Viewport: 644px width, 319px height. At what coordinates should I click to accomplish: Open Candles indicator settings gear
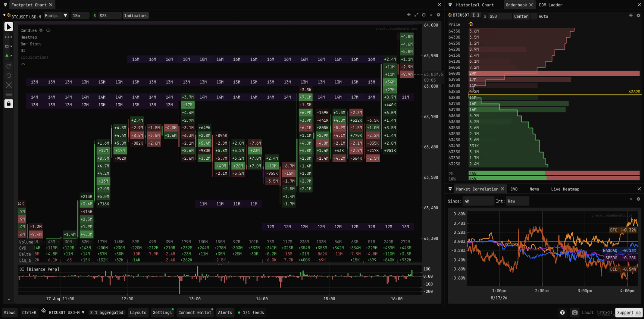41,30
